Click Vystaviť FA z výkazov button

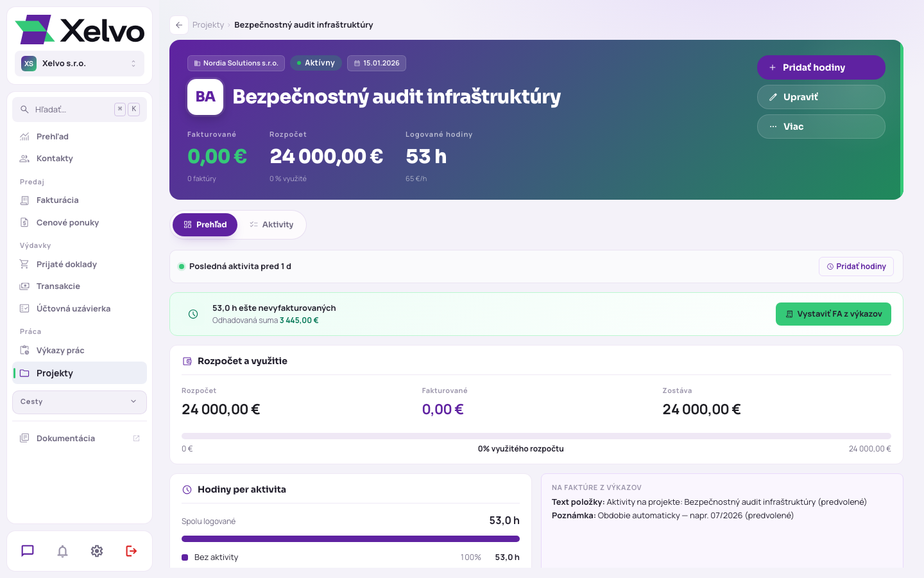click(x=834, y=314)
